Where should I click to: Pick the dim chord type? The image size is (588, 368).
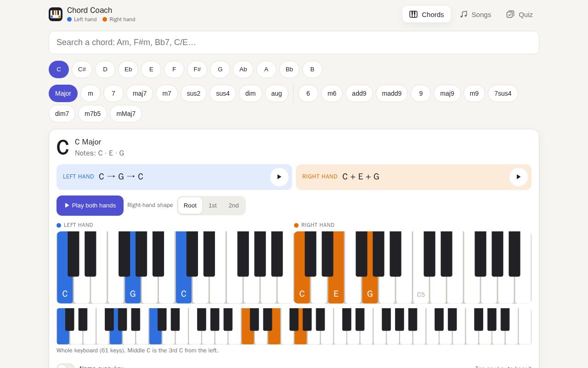coord(250,93)
